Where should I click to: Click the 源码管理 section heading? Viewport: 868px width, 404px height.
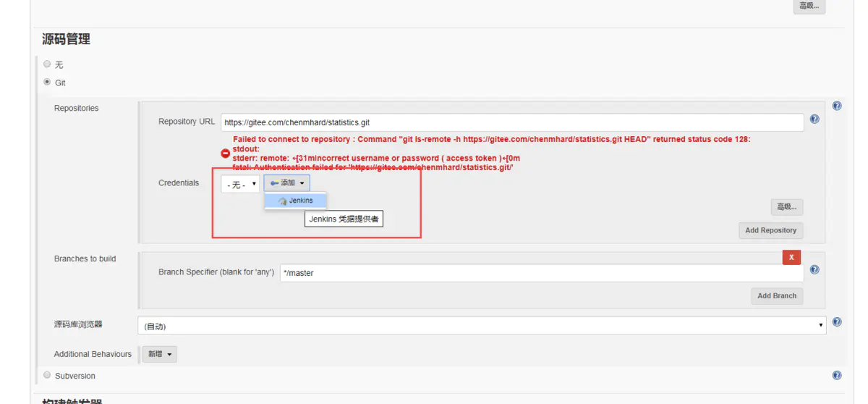click(66, 39)
